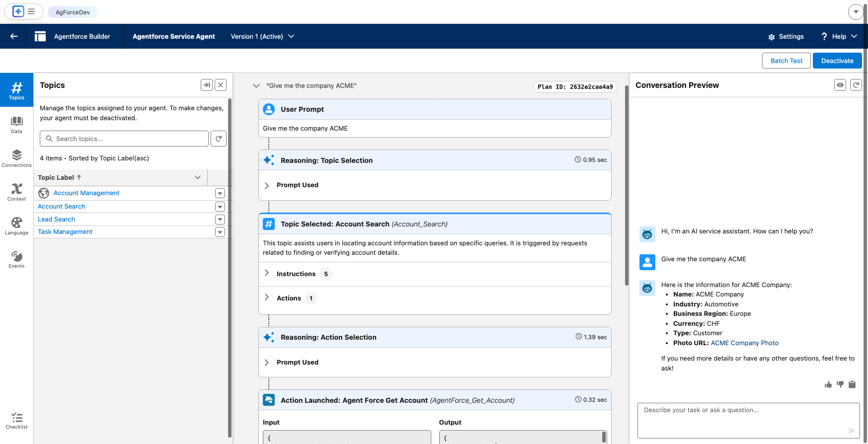
Task: Collapse the "Give me the company ACME" plan
Action: pos(256,85)
